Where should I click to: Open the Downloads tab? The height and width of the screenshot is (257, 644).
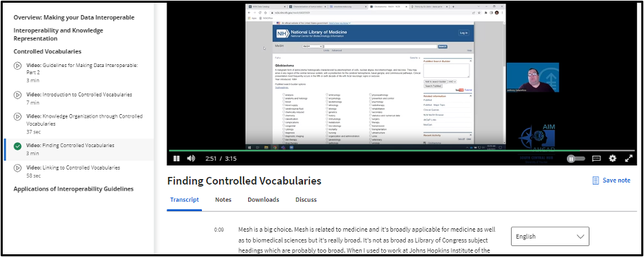(263, 200)
